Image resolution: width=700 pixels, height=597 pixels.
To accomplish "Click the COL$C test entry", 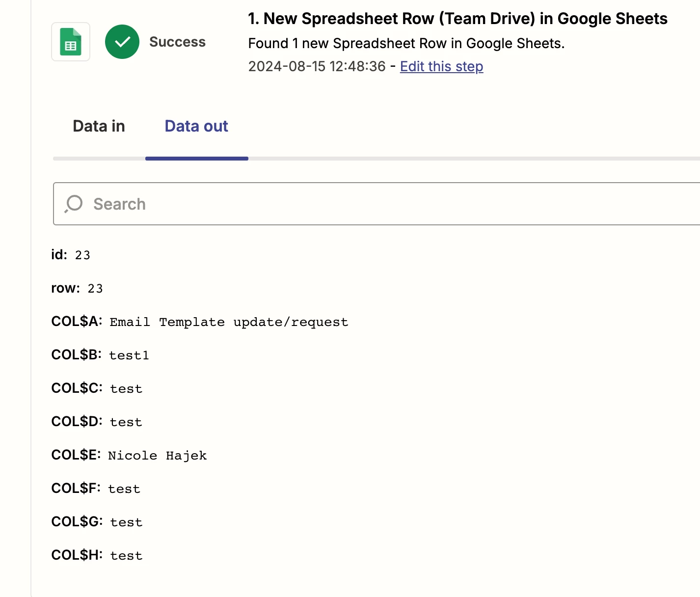I will click(97, 388).
